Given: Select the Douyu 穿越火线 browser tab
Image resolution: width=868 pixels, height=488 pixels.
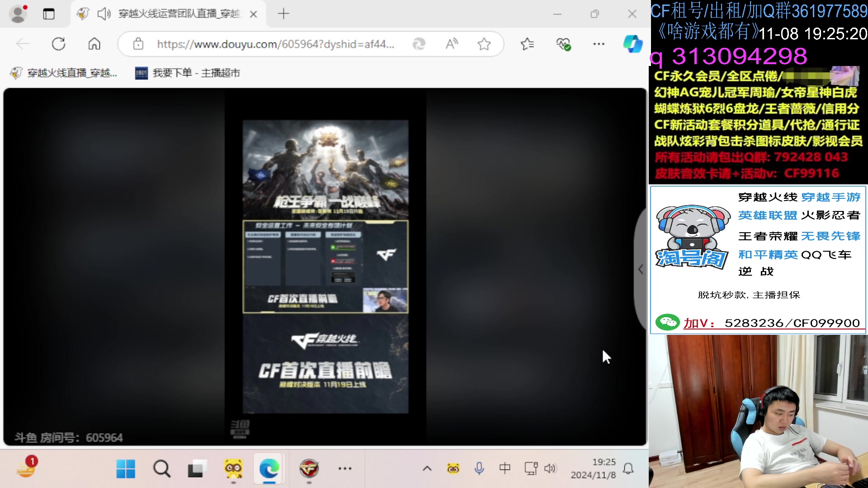Looking at the screenshot, I should [168, 14].
